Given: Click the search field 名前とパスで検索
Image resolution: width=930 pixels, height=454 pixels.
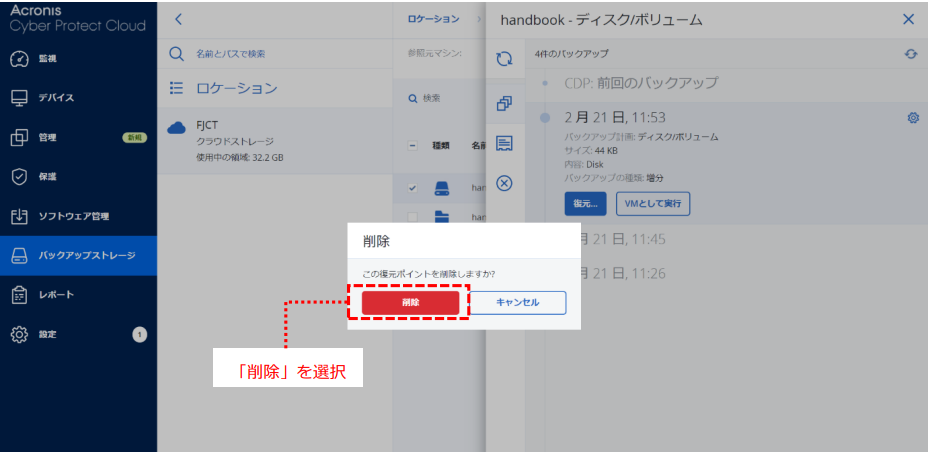Looking at the screenshot, I should pos(230,54).
